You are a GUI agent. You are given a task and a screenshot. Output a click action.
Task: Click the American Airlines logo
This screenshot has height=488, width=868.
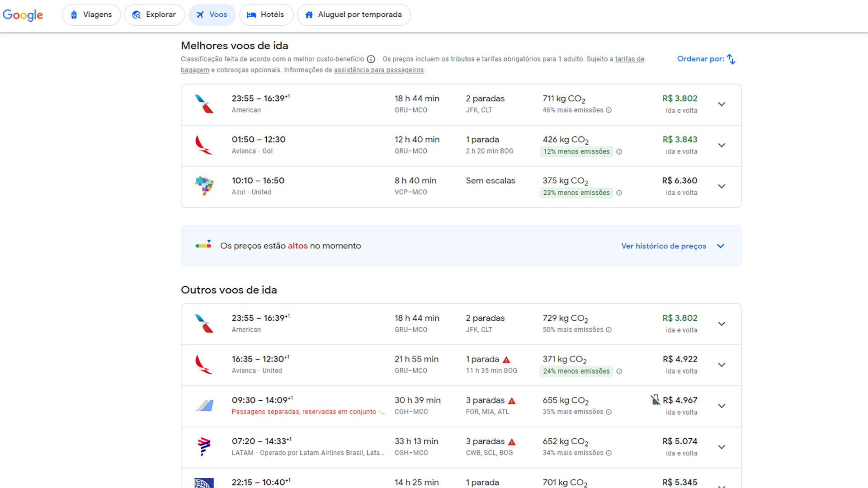[204, 104]
